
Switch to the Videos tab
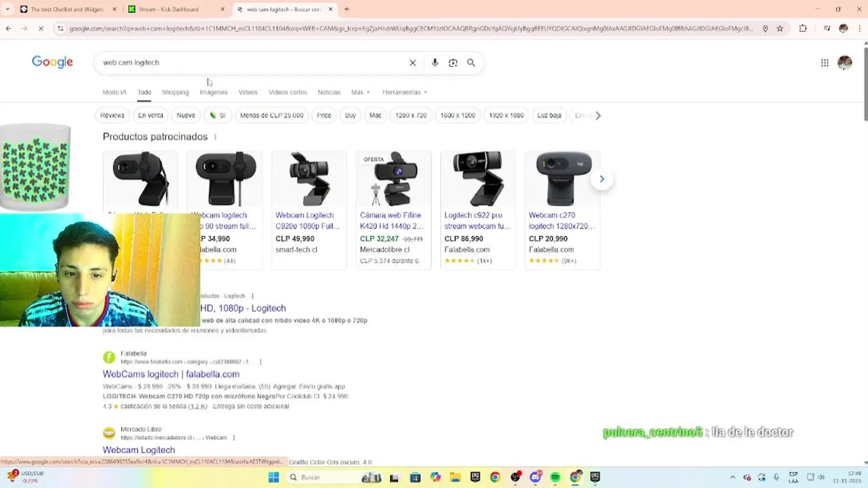coord(248,92)
